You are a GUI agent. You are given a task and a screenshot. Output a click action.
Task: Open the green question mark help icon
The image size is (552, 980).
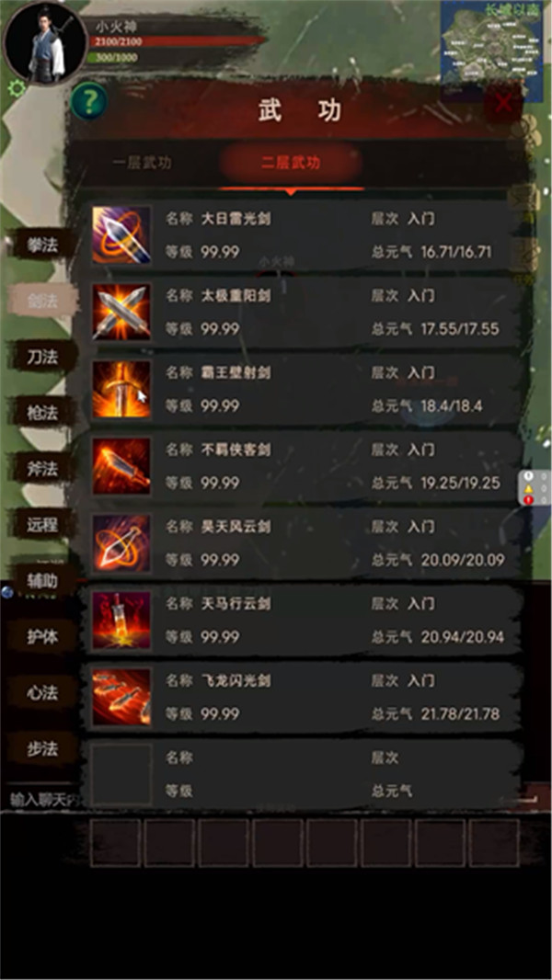coord(88,101)
